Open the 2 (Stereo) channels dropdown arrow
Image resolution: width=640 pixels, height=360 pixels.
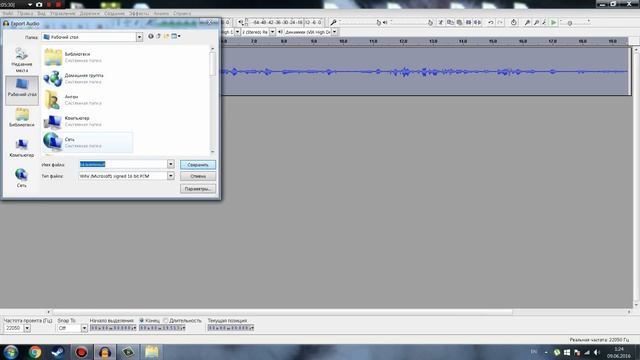click(272, 32)
